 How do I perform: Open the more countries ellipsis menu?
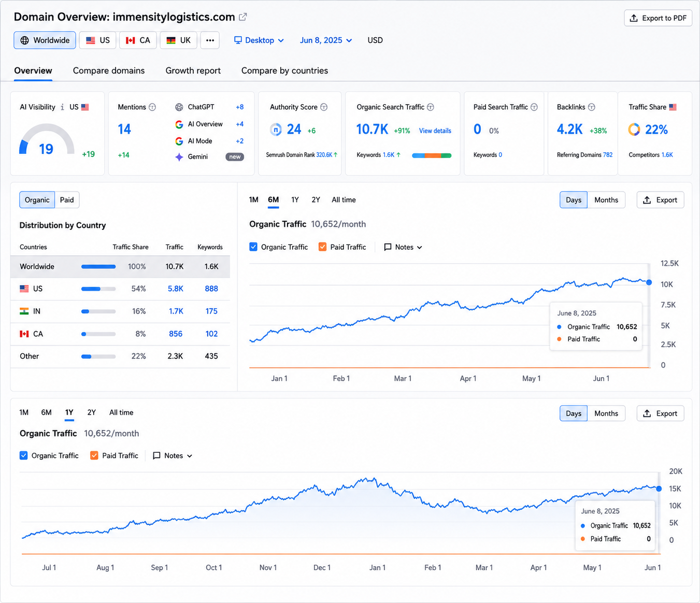[210, 40]
